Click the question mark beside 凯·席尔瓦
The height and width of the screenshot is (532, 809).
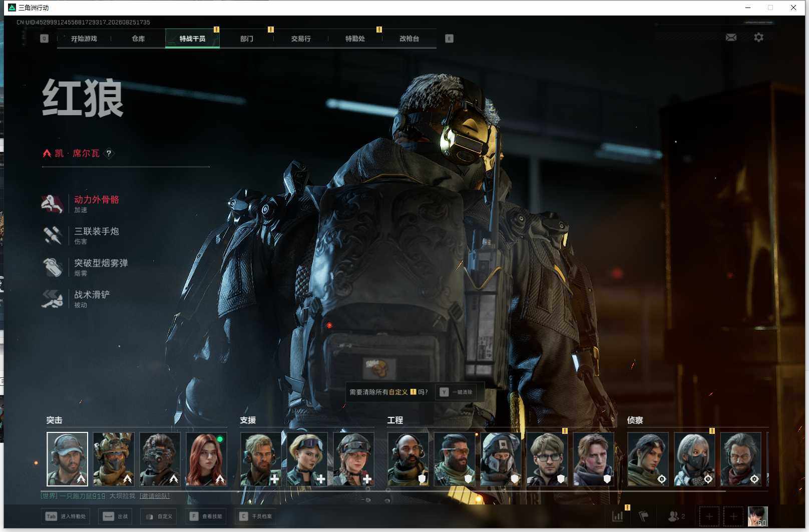point(109,154)
